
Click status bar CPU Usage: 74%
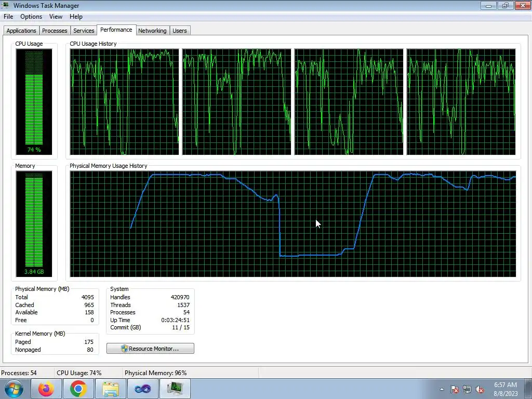point(79,373)
